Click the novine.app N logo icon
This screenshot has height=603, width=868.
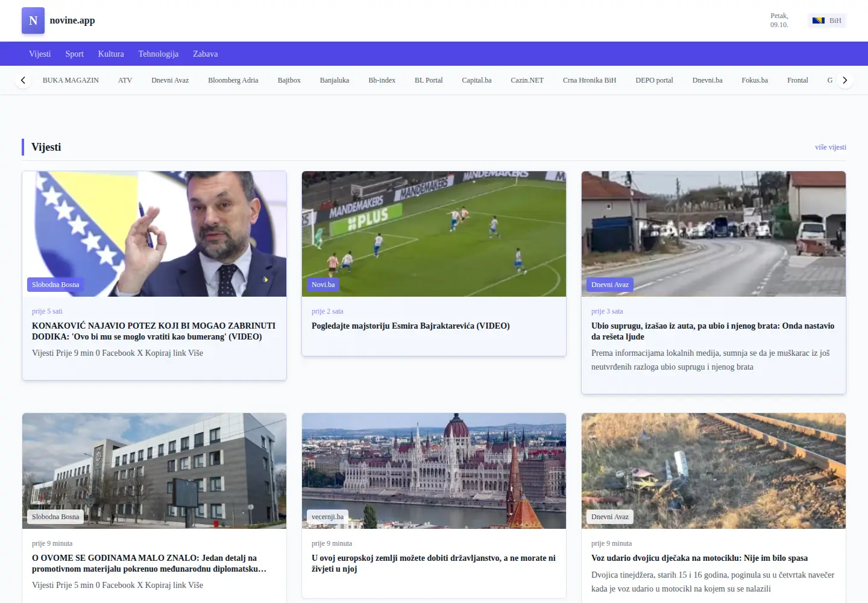pyautogui.click(x=33, y=21)
